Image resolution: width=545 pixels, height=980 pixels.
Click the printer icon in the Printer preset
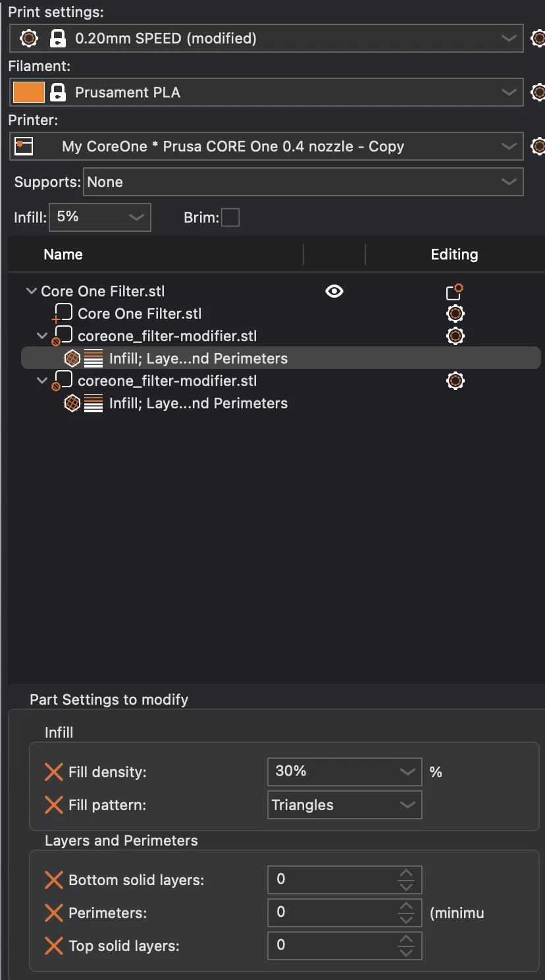pos(24,146)
